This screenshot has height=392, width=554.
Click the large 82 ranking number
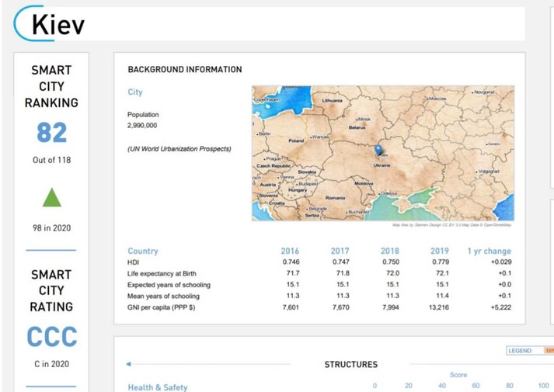coord(51,134)
